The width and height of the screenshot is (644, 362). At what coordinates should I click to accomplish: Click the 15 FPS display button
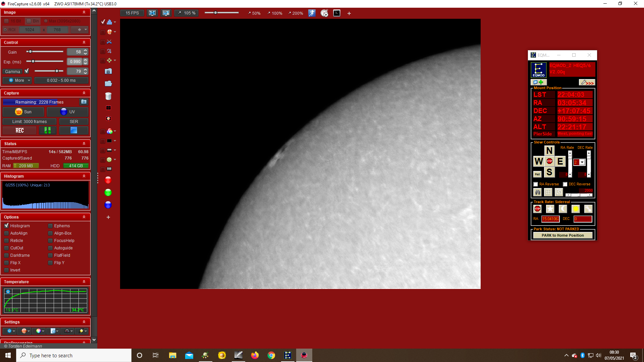click(132, 13)
